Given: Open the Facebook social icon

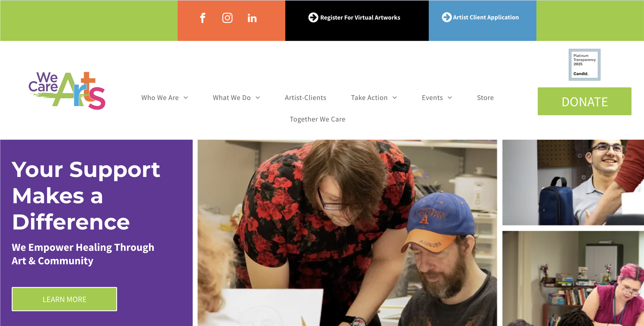Looking at the screenshot, I should click(202, 18).
